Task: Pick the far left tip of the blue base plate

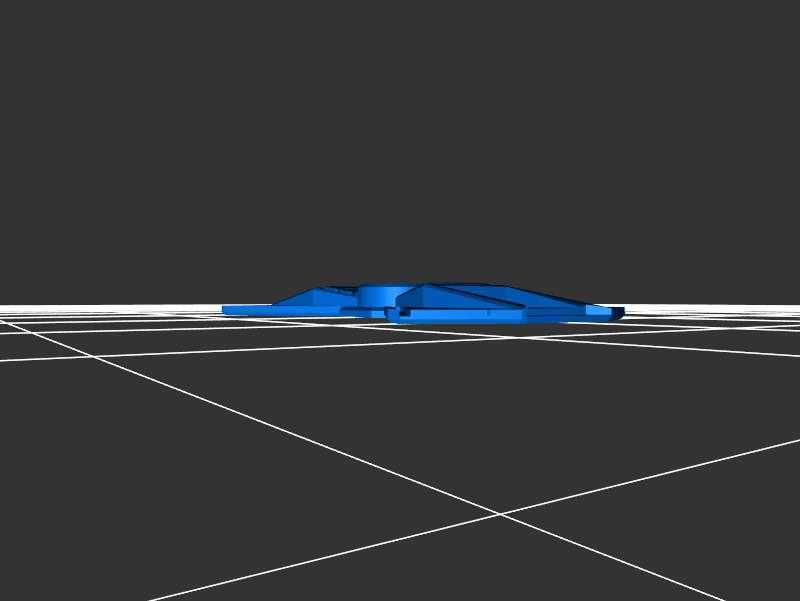Action: click(226, 310)
